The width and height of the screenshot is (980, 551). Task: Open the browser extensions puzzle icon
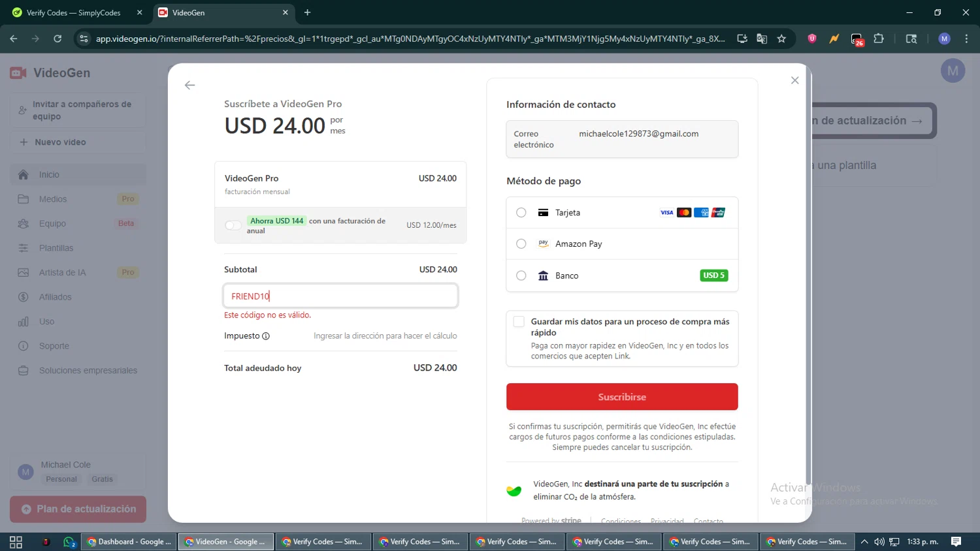click(x=879, y=39)
